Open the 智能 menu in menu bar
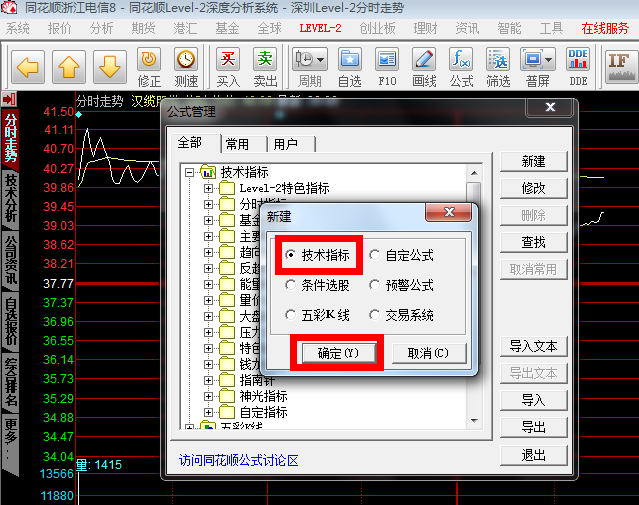Screen dimensions: 639x505 pos(508,28)
